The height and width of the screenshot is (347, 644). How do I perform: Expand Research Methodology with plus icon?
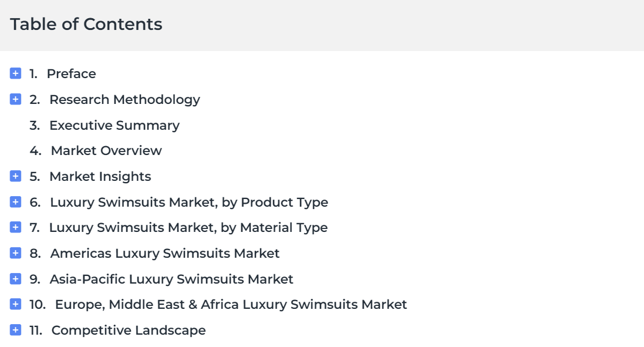(x=16, y=99)
